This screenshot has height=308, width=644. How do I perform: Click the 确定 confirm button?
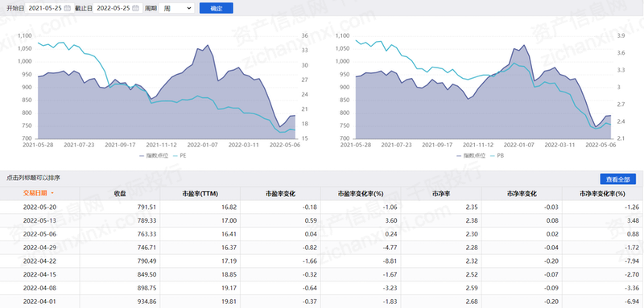coord(216,8)
